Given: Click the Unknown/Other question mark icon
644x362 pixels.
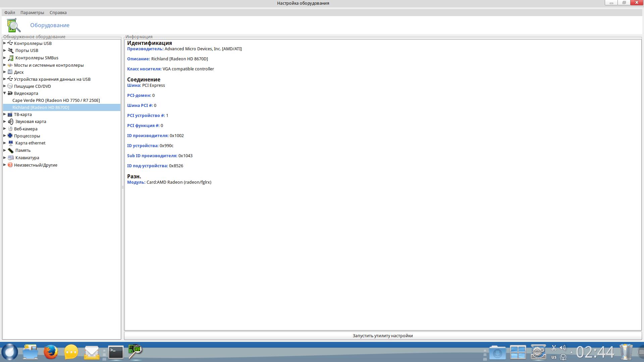Looking at the screenshot, I should 10,165.
